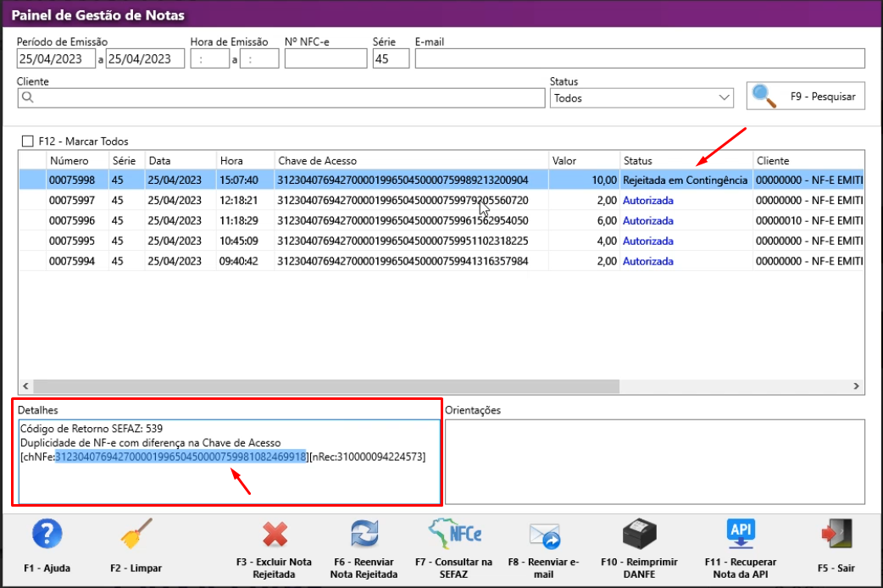This screenshot has width=883, height=588.
Task: Click Autorizada status of nota 00075997
Action: 648,201
